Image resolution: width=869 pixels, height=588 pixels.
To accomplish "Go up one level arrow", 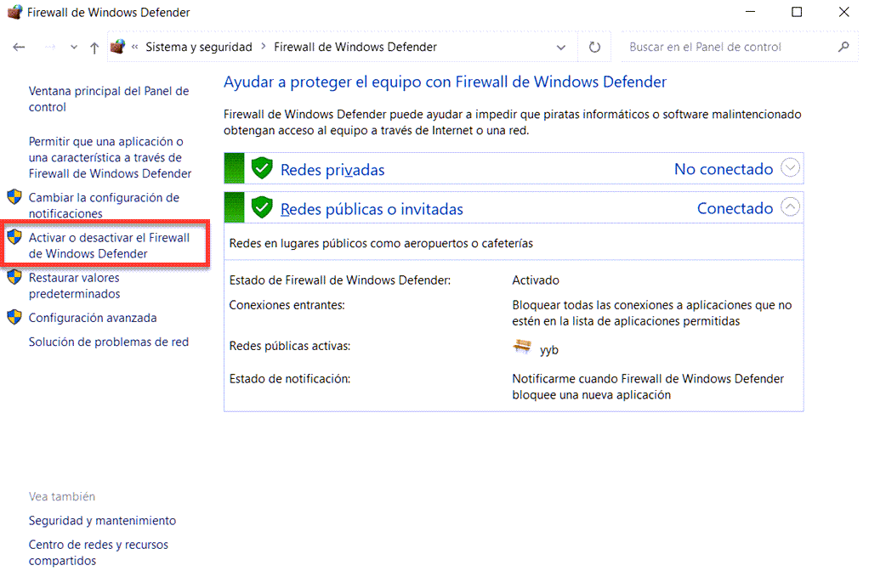I will pyautogui.click(x=94, y=48).
